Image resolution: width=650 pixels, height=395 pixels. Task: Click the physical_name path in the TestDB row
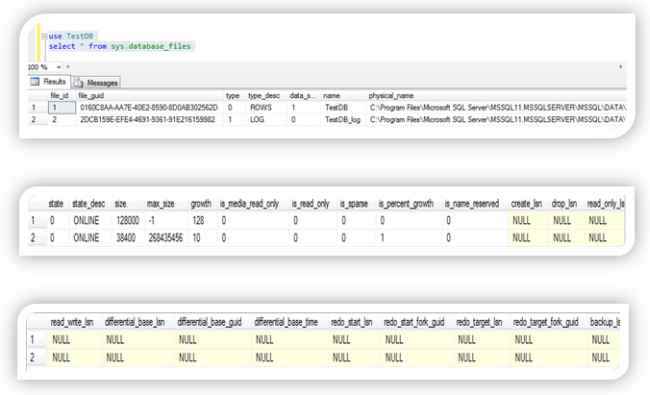pyautogui.click(x=497, y=107)
